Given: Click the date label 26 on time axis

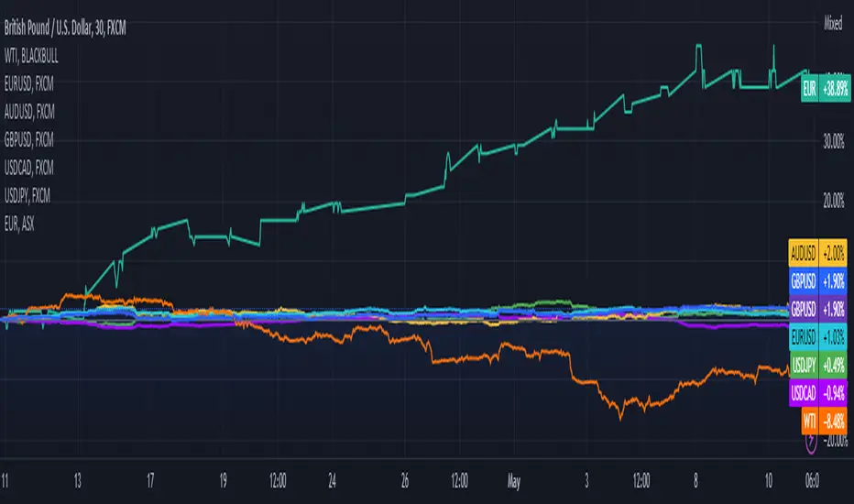Looking at the screenshot, I should 405,481.
